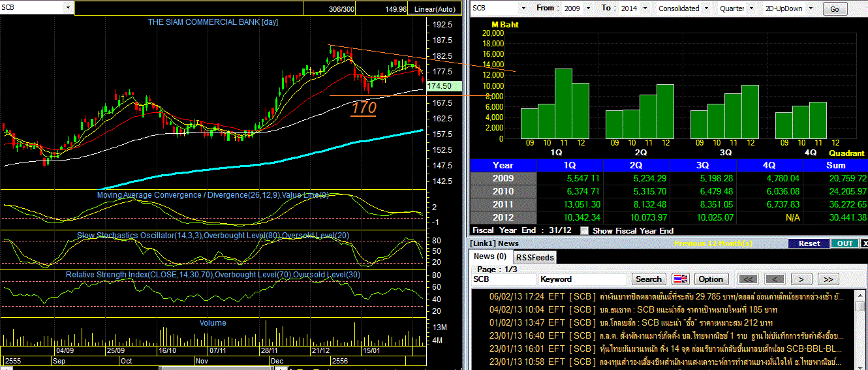Image resolution: width=868 pixels, height=370 pixels.
Task: Open the SCB symbol dropdown in the earnings panel
Action: [523, 8]
